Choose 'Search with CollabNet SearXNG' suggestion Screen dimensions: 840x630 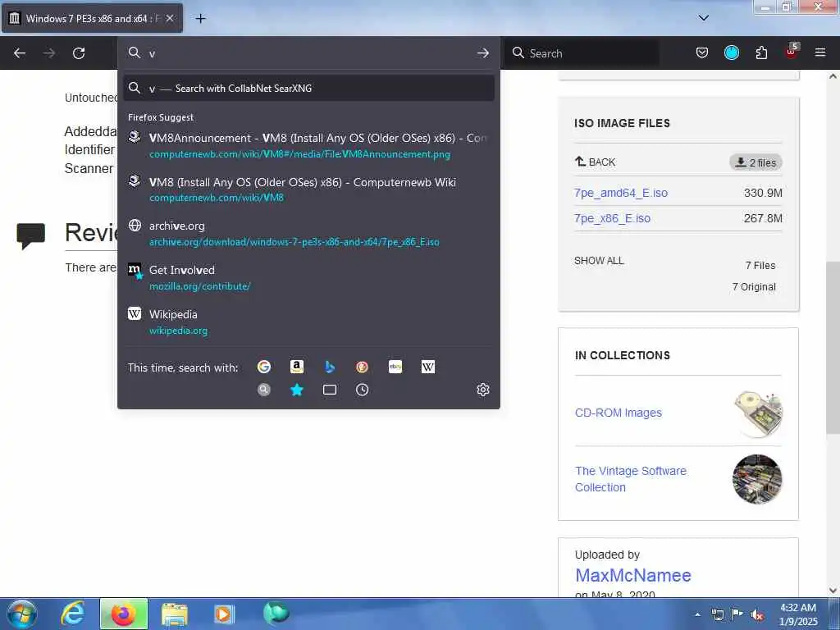[308, 89]
